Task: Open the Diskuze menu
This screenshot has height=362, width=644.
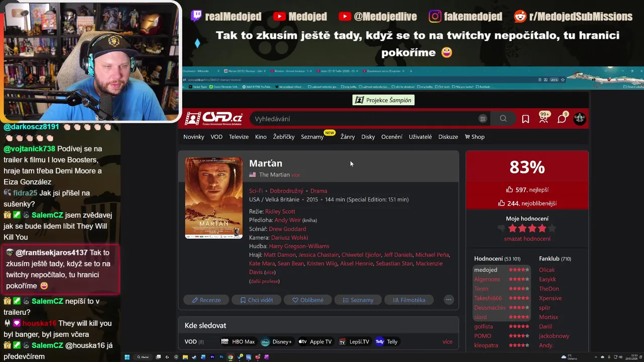Action: coord(448,137)
